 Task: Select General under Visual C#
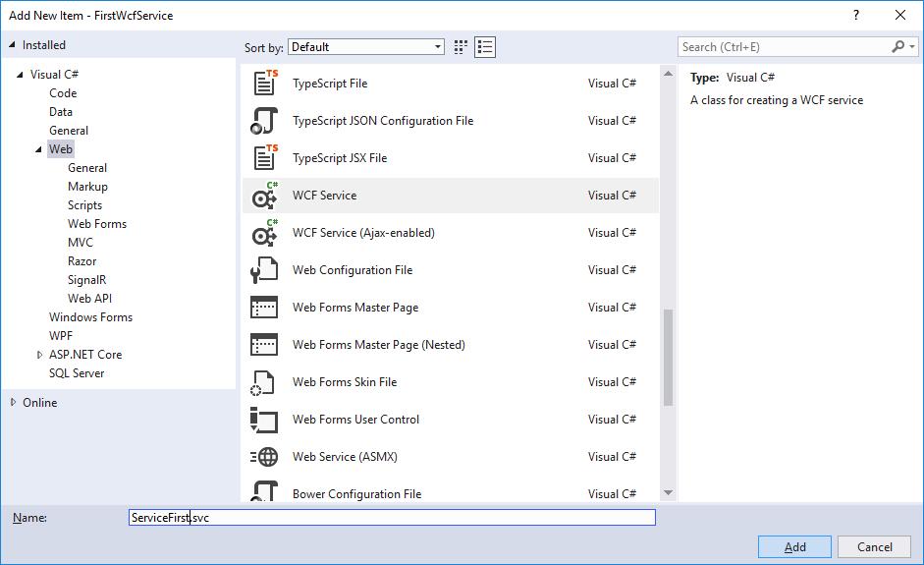tap(69, 131)
